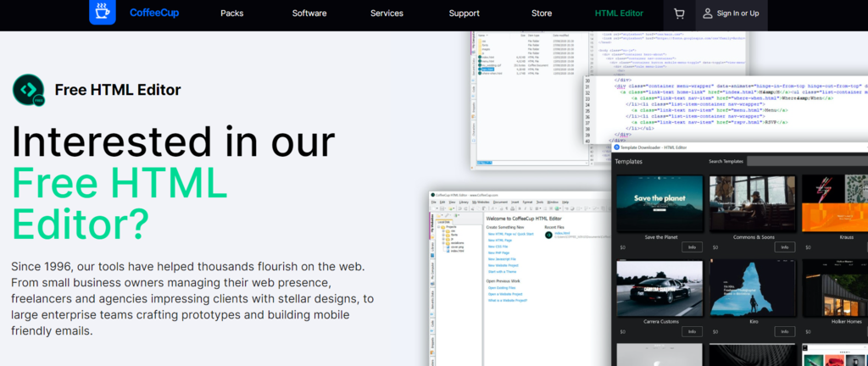The height and width of the screenshot is (366, 868).
Task: Click Info button under Kiro template
Action: click(x=783, y=331)
